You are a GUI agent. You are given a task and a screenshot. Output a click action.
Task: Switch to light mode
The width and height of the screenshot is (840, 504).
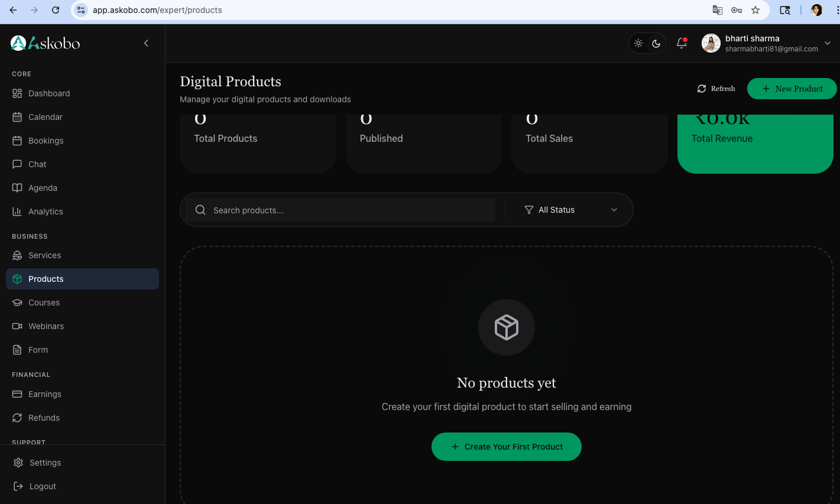[638, 43]
